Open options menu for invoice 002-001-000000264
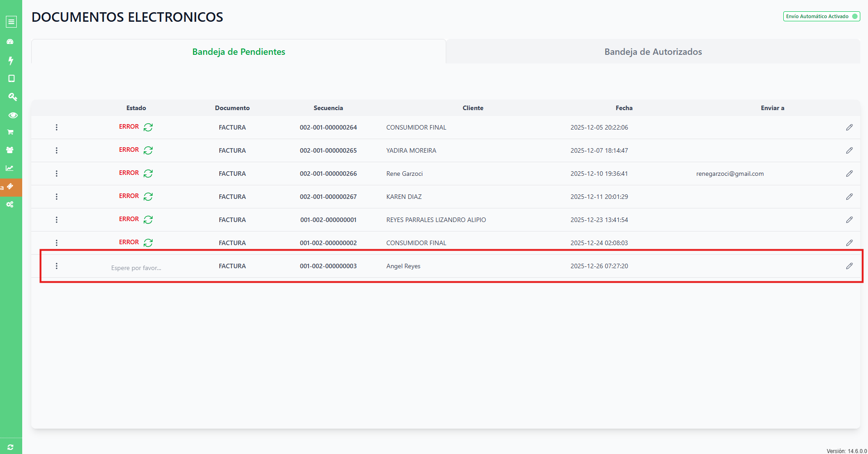868x454 pixels. (x=57, y=127)
